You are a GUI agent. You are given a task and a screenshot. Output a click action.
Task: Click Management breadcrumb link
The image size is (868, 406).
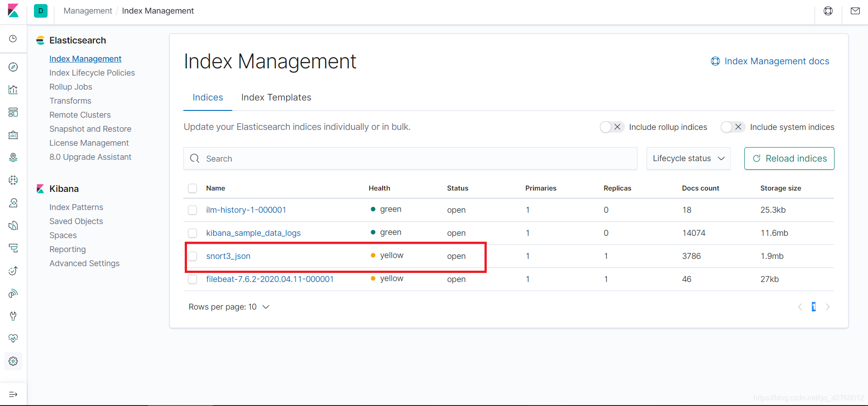click(x=88, y=11)
